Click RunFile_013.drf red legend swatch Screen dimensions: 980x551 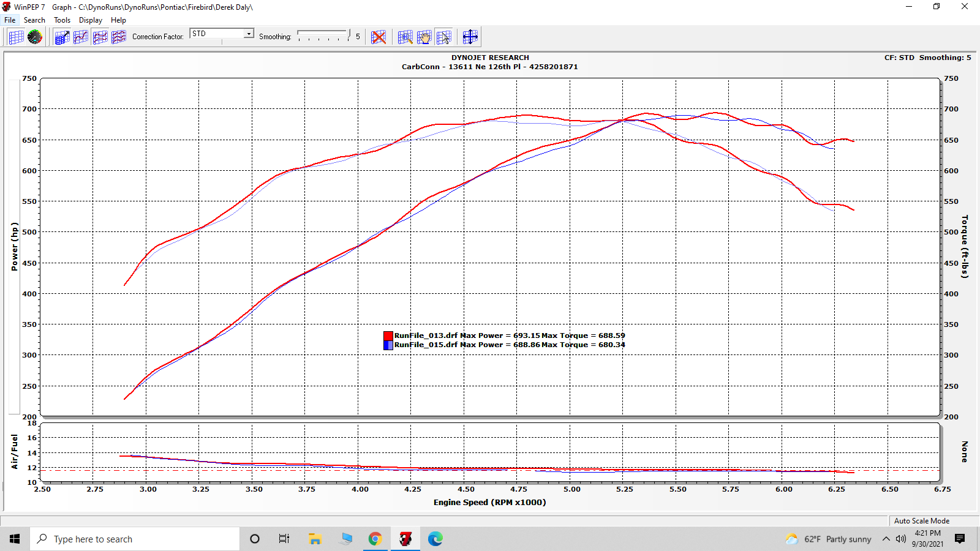point(388,335)
